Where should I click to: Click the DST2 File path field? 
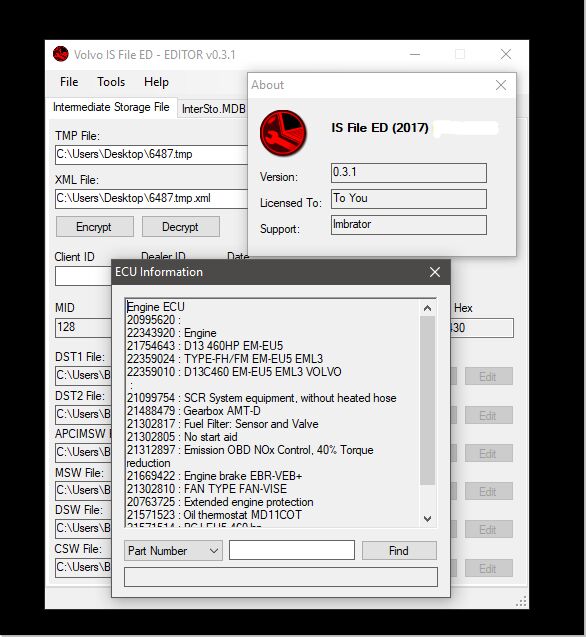(x=83, y=414)
